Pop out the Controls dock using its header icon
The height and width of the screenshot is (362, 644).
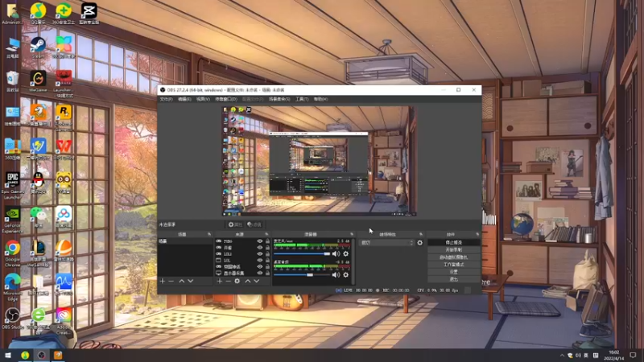[477, 234]
